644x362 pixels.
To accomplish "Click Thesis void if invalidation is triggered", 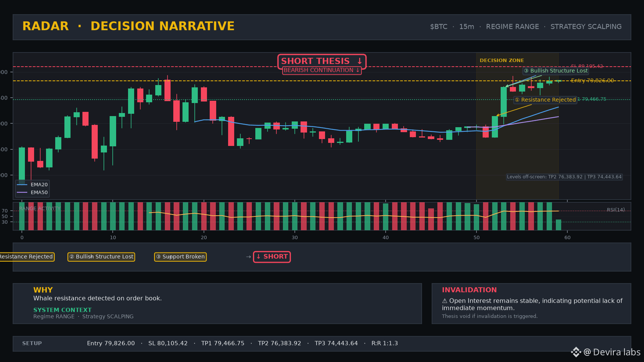I will (x=490, y=316).
